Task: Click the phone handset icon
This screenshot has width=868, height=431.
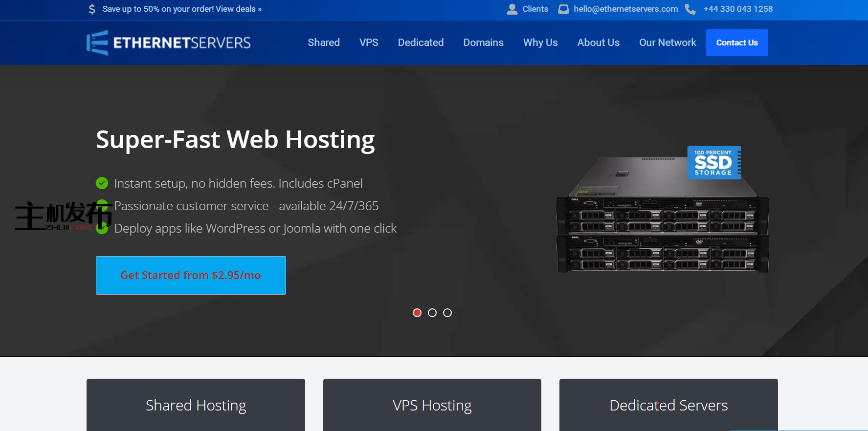Action: (x=690, y=9)
